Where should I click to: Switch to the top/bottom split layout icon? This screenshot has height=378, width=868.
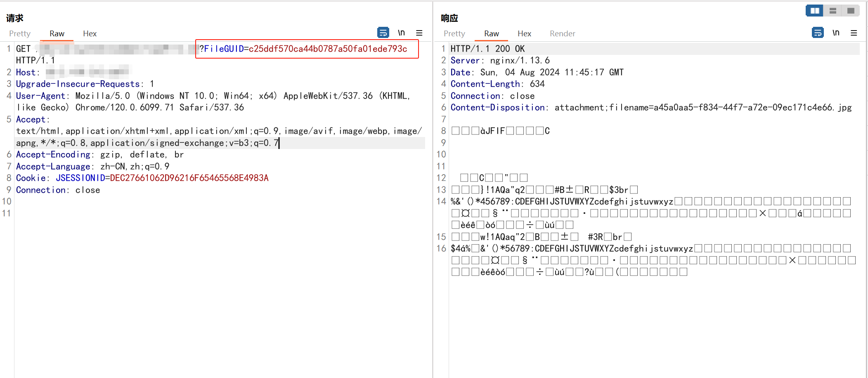point(833,11)
